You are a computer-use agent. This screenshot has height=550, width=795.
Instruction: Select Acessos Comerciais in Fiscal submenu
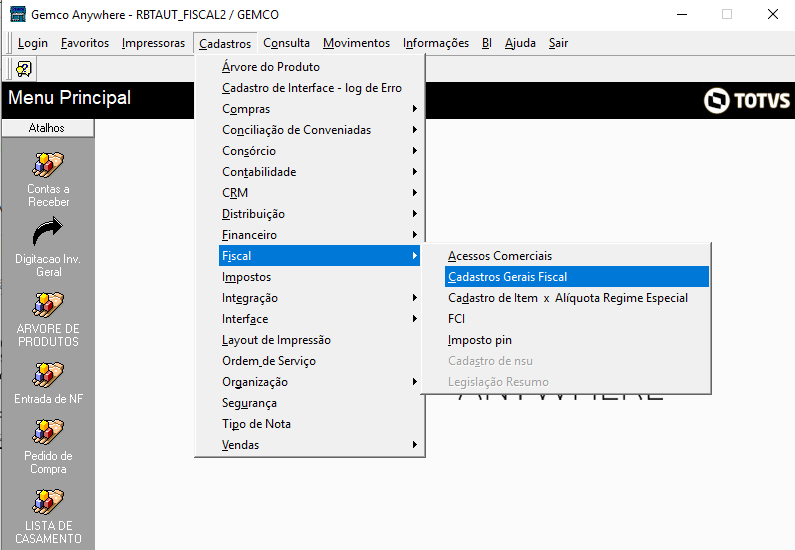click(x=577, y=256)
